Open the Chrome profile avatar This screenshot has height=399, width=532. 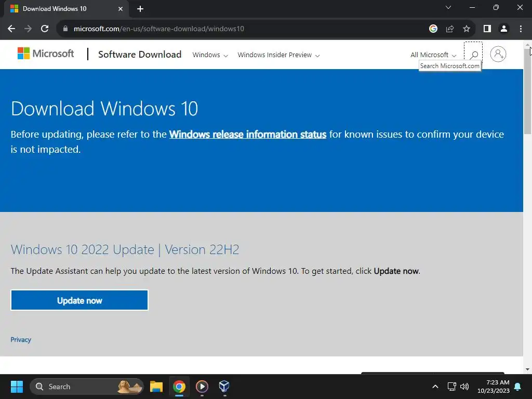tap(504, 29)
